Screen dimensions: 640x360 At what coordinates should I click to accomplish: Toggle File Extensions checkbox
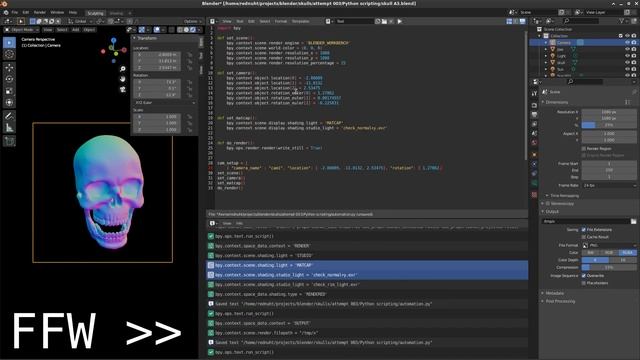(x=583, y=230)
